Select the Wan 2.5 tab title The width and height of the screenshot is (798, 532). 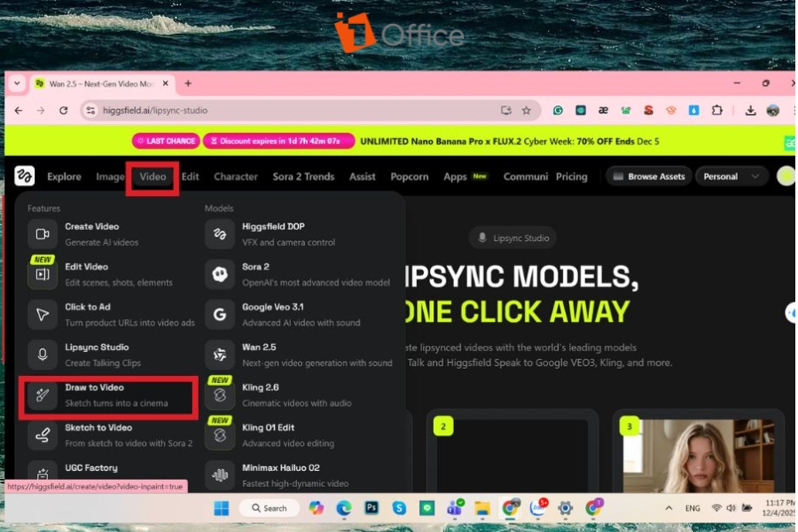(101, 83)
